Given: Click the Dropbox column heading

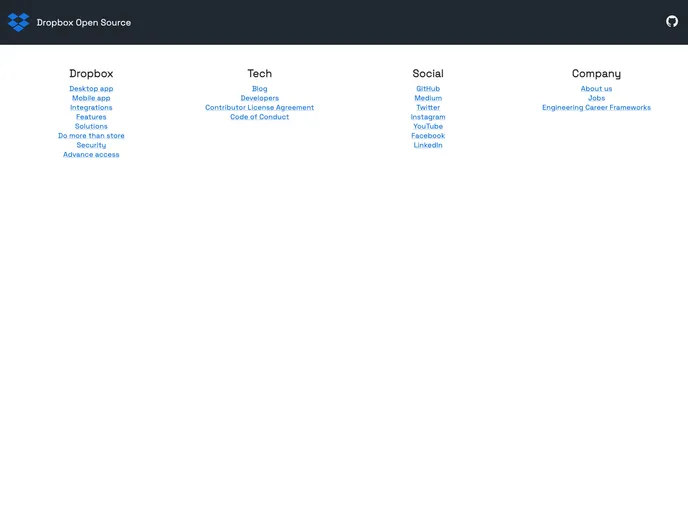Looking at the screenshot, I should point(91,74).
